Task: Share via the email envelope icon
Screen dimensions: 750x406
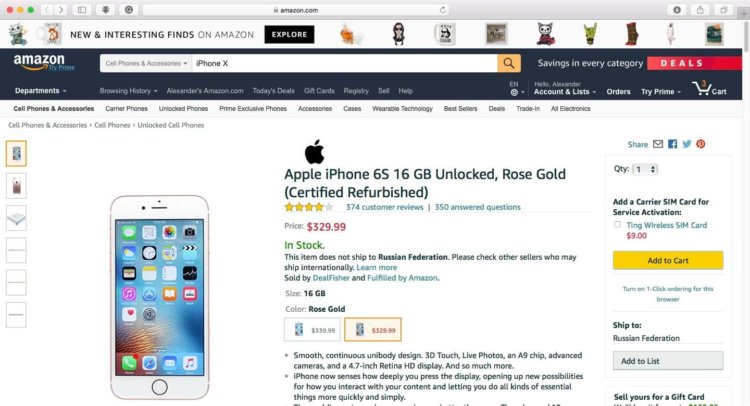Action: point(658,144)
